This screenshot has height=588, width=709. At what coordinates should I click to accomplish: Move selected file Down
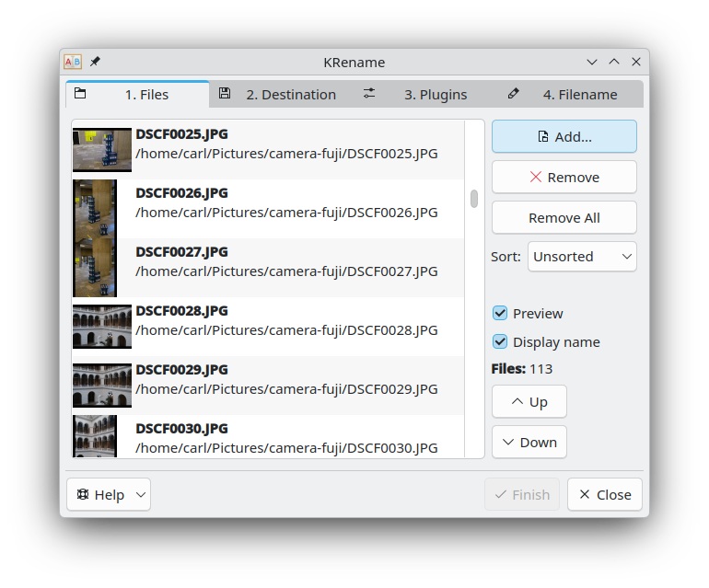pos(529,443)
